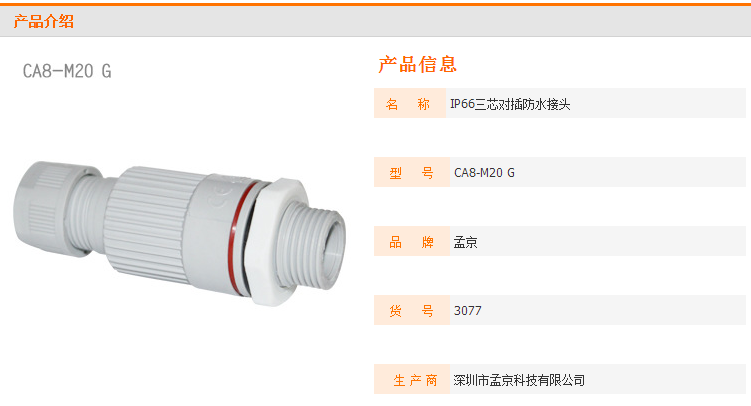The width and height of the screenshot is (751, 406).
Task: Click the 产品信息 heading
Action: 418,64
